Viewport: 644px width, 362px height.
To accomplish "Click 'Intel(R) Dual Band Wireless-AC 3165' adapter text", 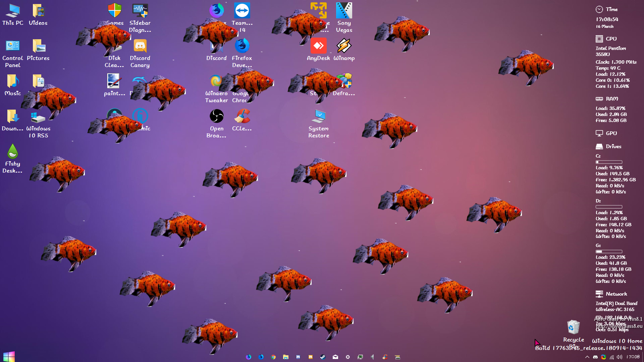I will pos(616,306).
